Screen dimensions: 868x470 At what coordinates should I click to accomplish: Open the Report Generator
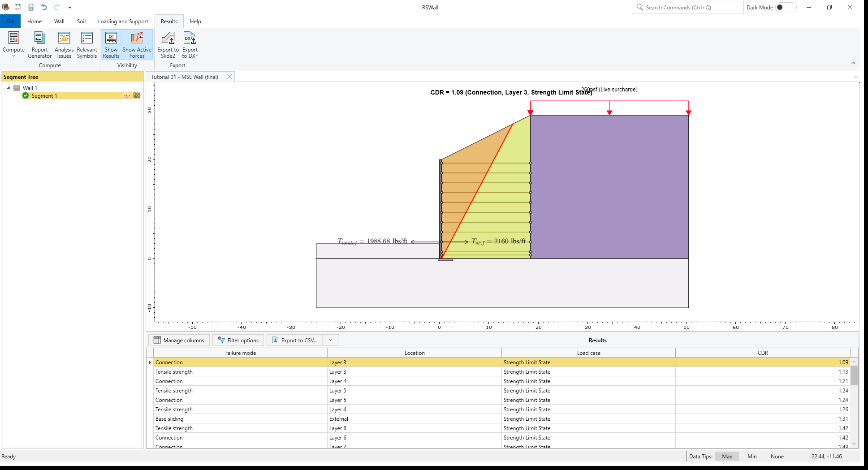tap(39, 45)
